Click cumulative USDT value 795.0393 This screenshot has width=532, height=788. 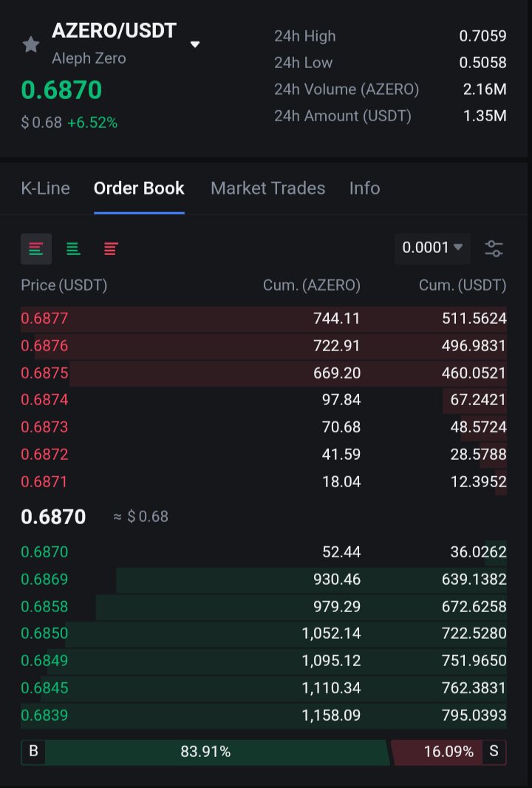pyautogui.click(x=474, y=715)
